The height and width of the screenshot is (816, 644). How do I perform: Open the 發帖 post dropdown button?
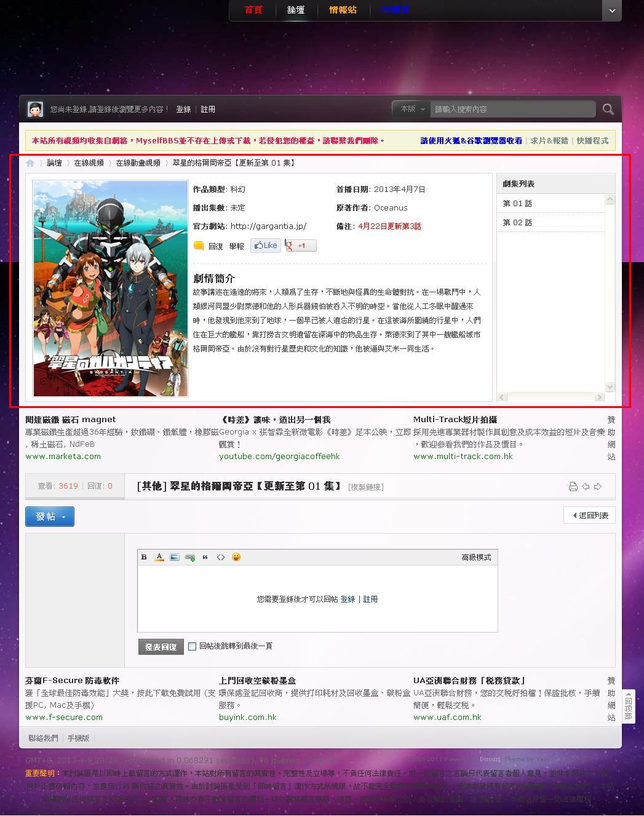coord(50,516)
